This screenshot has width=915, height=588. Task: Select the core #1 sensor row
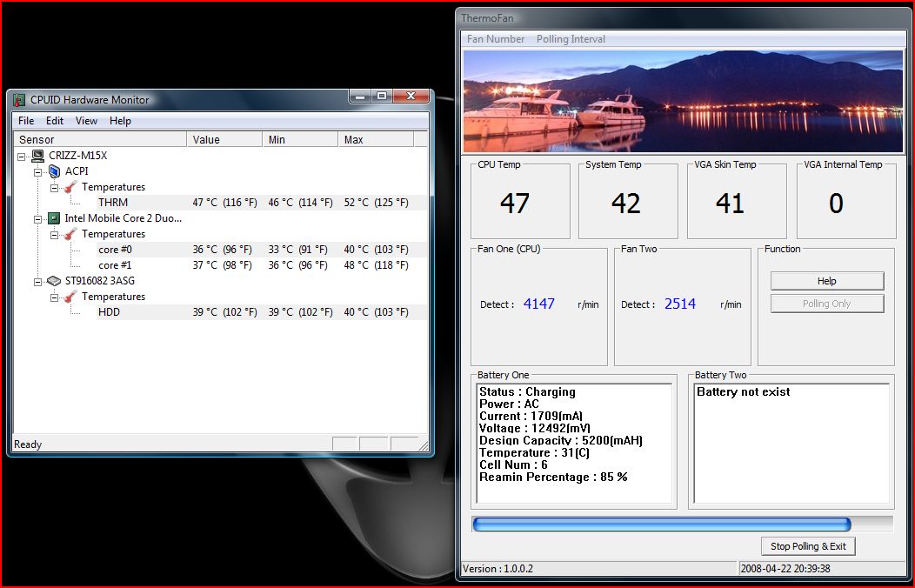pos(261,265)
